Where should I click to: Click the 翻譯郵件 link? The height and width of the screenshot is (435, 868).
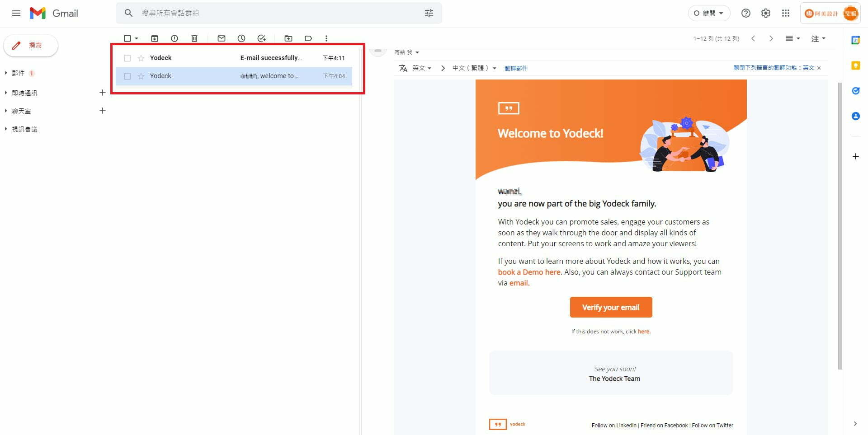tap(516, 68)
